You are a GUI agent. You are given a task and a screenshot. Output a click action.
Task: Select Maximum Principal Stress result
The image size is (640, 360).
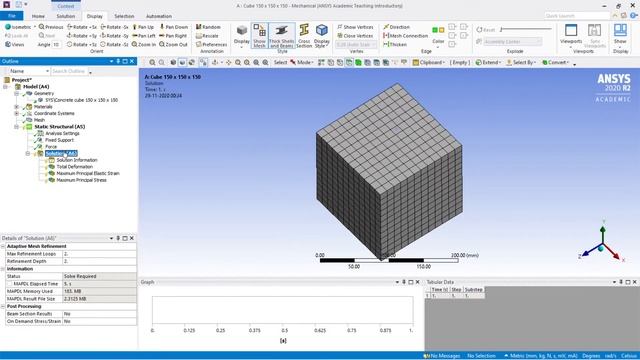click(x=82, y=180)
